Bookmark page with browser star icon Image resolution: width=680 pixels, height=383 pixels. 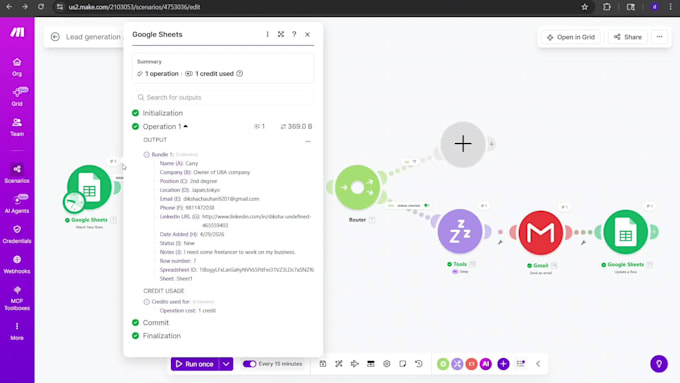coord(585,7)
